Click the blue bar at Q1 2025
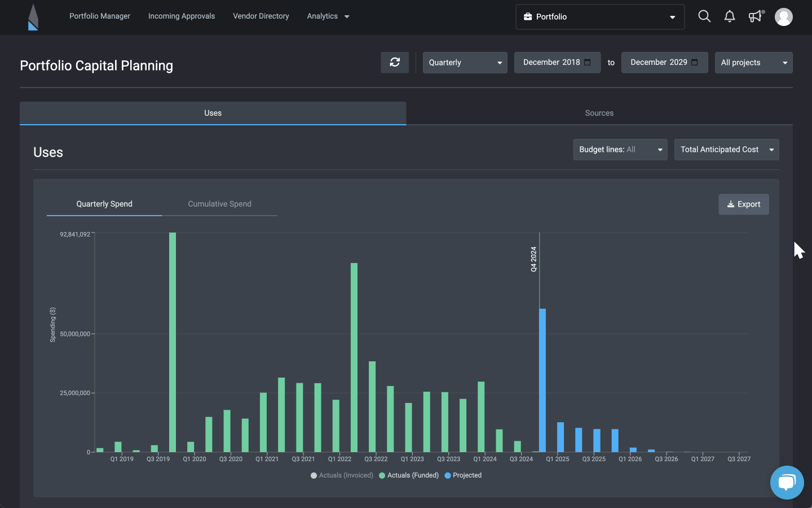Screen dimensions: 812x508 [x=561, y=437]
